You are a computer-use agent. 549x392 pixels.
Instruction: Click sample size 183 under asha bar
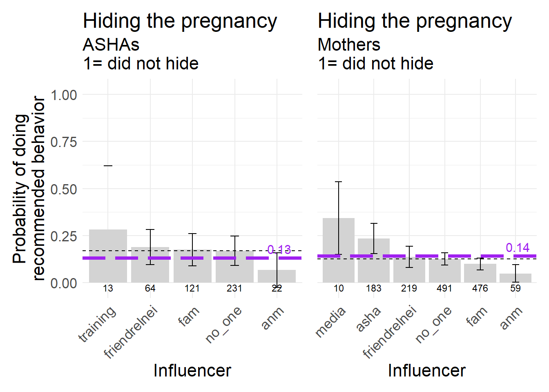pos(374,288)
